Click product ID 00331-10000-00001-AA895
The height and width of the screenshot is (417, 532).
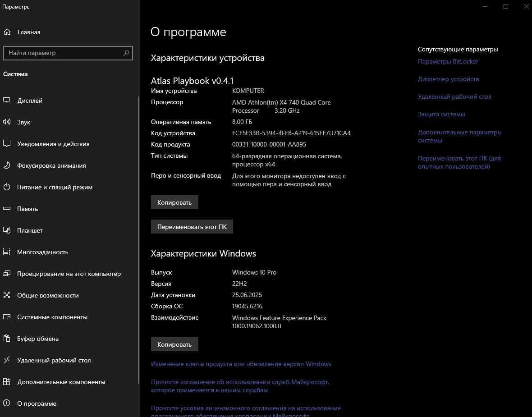(x=269, y=144)
